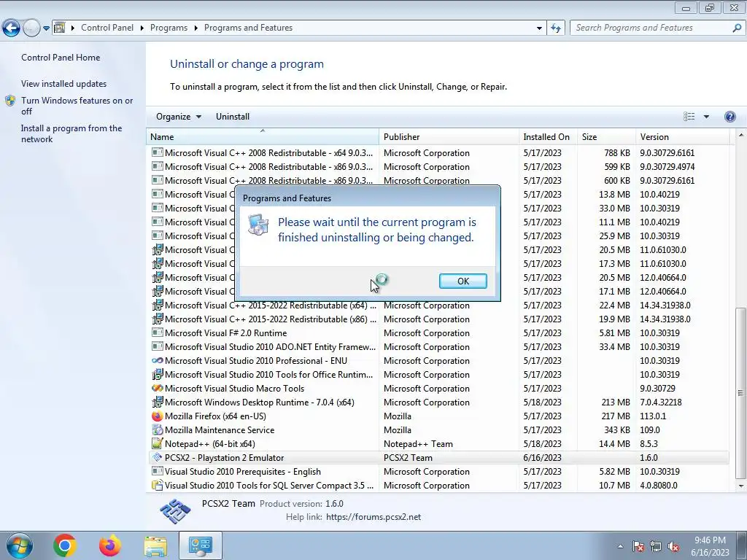Click the search magnifier icon
The image size is (747, 560).
coord(737,28)
